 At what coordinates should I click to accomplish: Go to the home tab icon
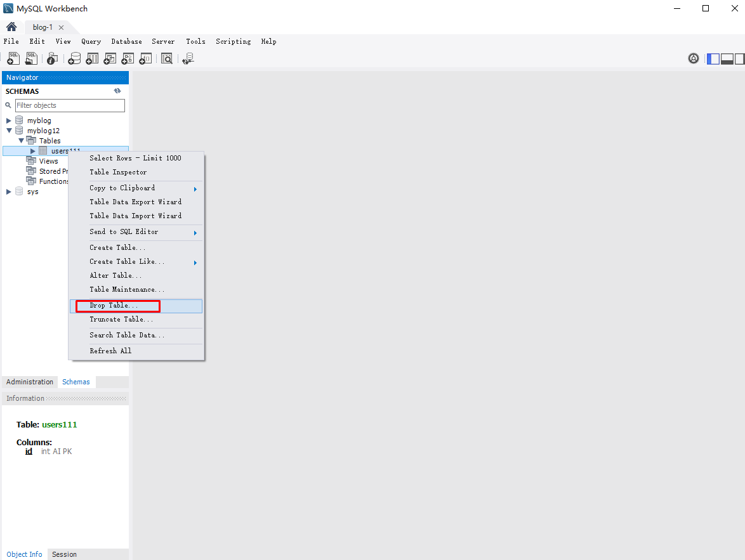(x=11, y=27)
